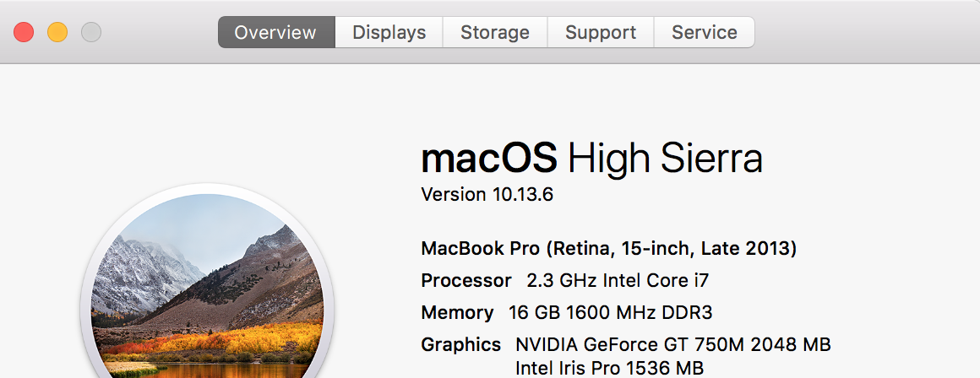Minimize window with the yellow button
Viewport: 980px width, 378px height.
point(57,33)
